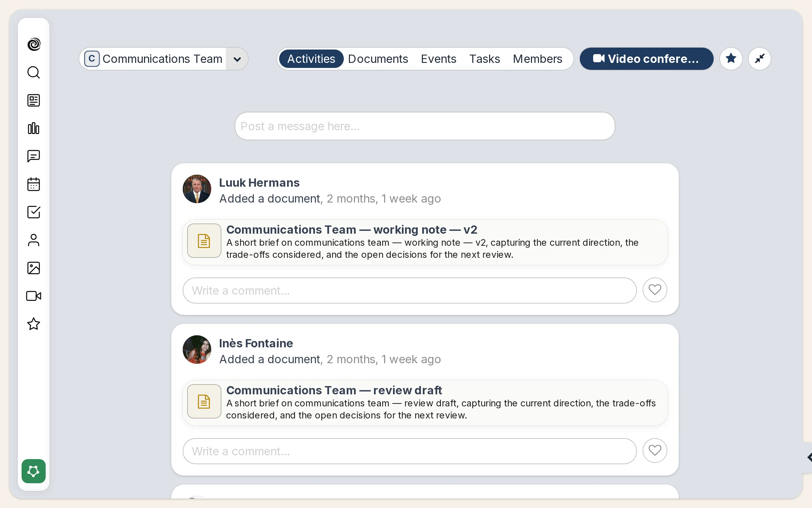The width and height of the screenshot is (812, 508).
Task: Switch to the Activities tab
Action: pyautogui.click(x=311, y=59)
